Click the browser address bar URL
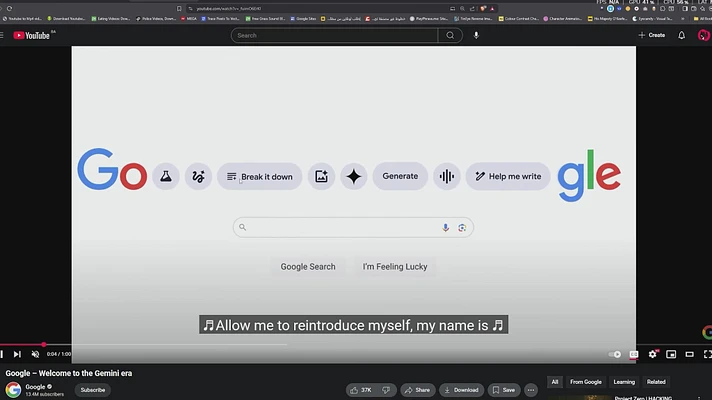Viewport: 712px width, 400px height. click(x=229, y=9)
